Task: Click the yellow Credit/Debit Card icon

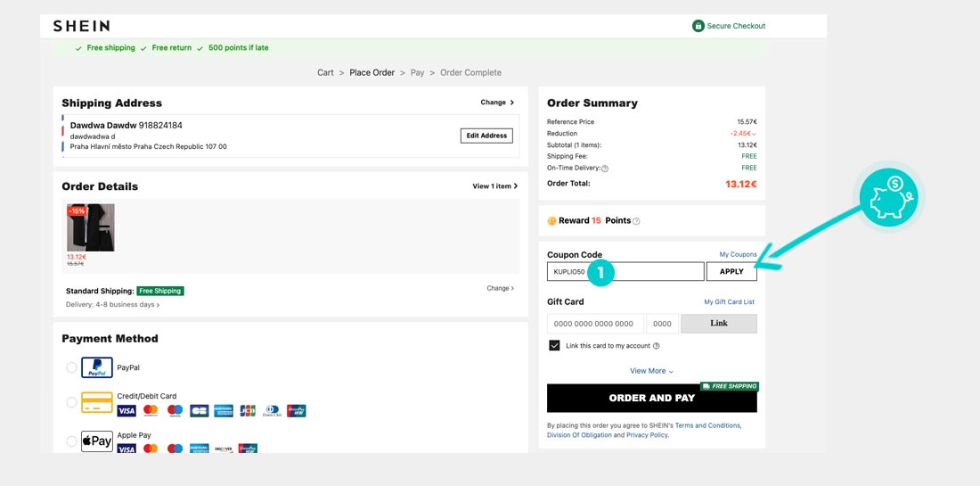Action: coord(97,402)
